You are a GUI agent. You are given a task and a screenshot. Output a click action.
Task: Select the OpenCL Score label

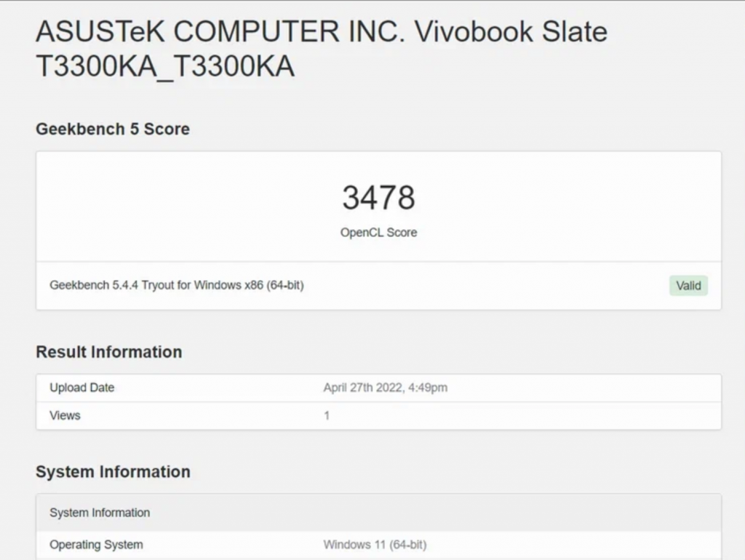click(x=378, y=233)
